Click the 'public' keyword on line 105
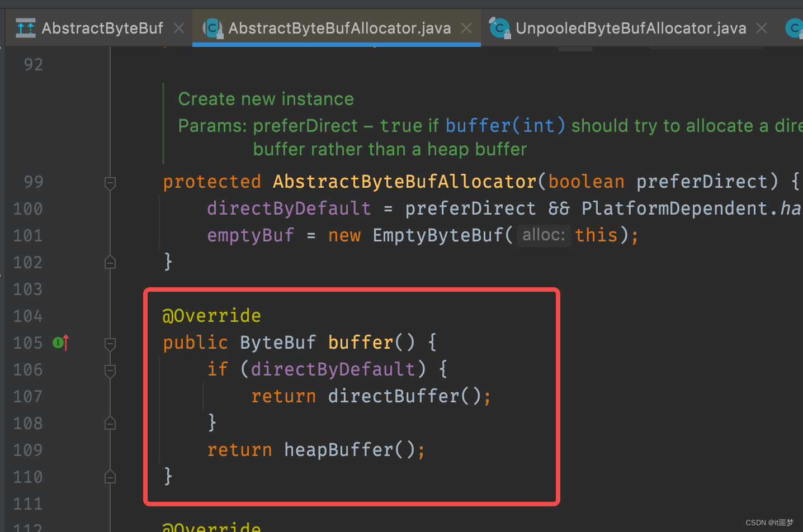 pyautogui.click(x=196, y=343)
